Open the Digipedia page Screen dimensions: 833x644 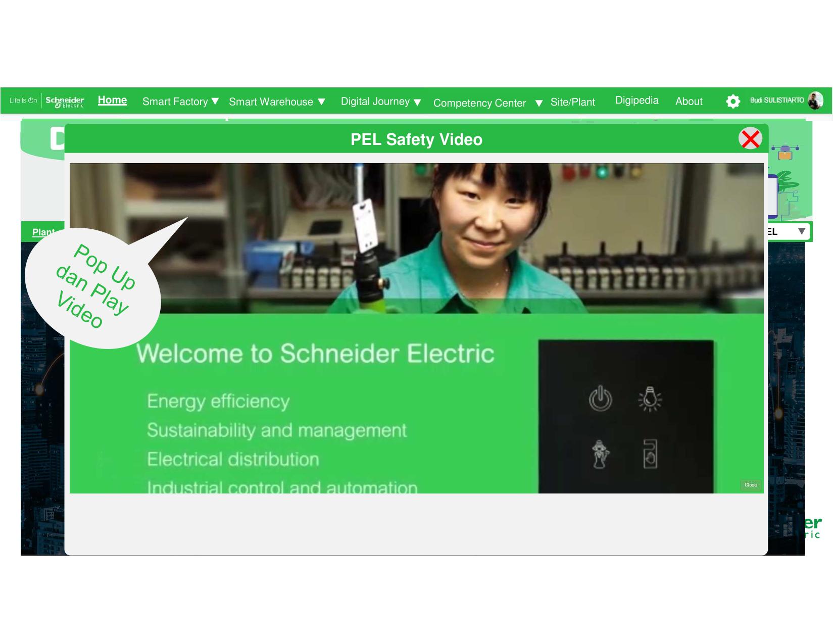pyautogui.click(x=636, y=100)
